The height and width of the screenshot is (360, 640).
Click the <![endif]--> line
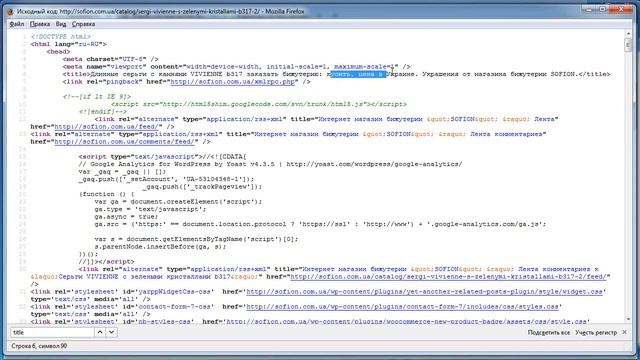tap(102, 111)
